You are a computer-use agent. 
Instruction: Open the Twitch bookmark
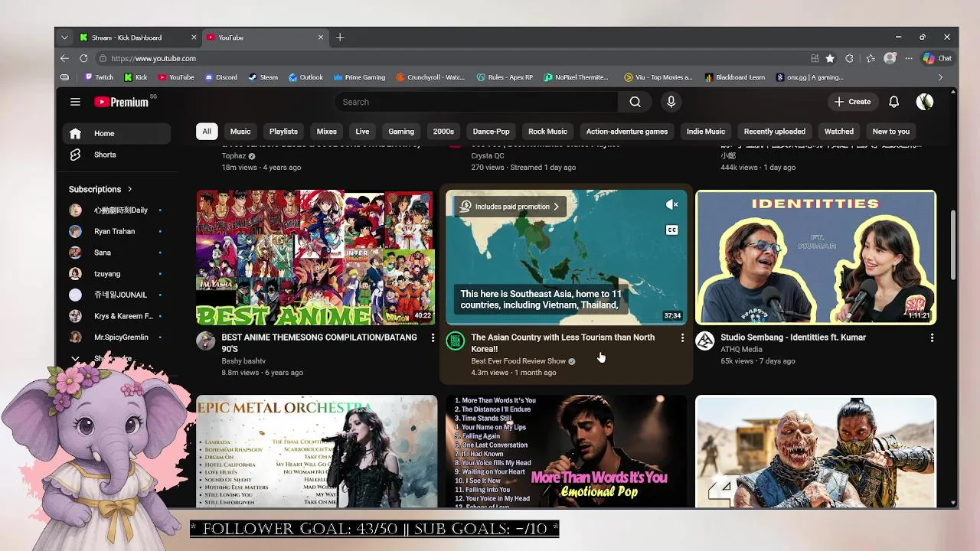99,77
